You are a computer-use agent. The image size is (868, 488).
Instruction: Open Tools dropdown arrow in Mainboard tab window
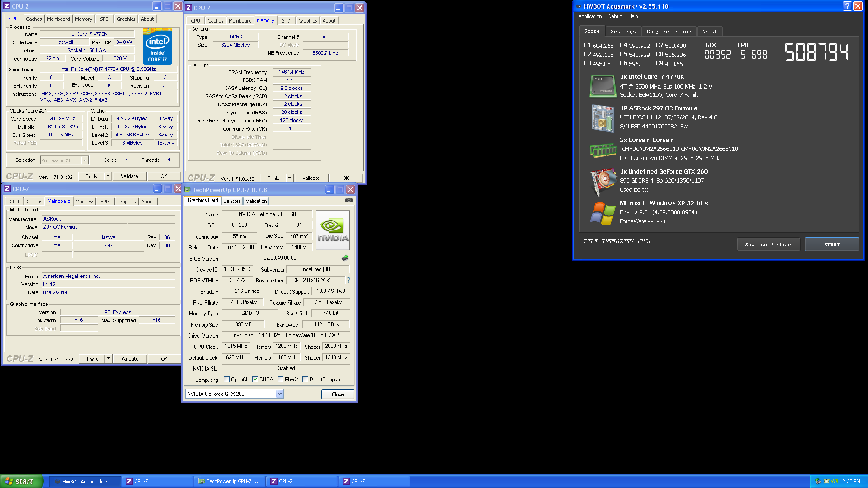pyautogui.click(x=108, y=359)
